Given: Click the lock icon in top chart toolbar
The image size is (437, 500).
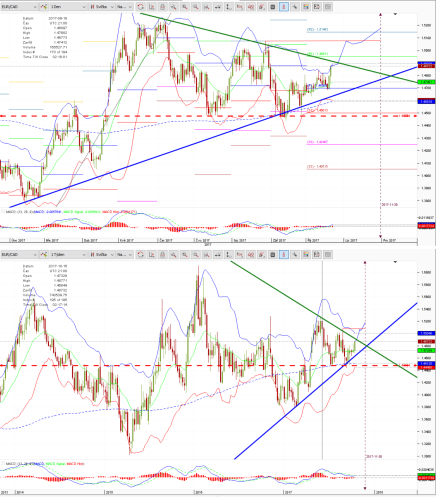Looking at the screenshot, I should 163,7.
